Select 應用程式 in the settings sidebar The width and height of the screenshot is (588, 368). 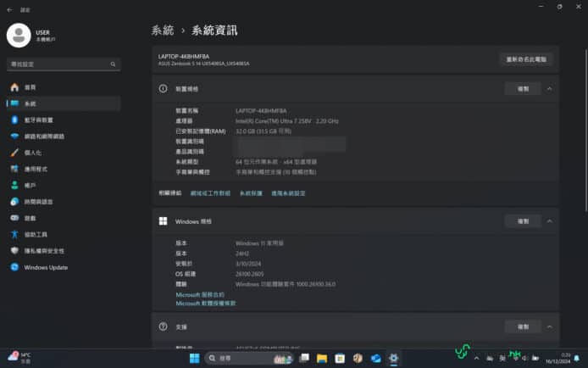pyautogui.click(x=36, y=169)
